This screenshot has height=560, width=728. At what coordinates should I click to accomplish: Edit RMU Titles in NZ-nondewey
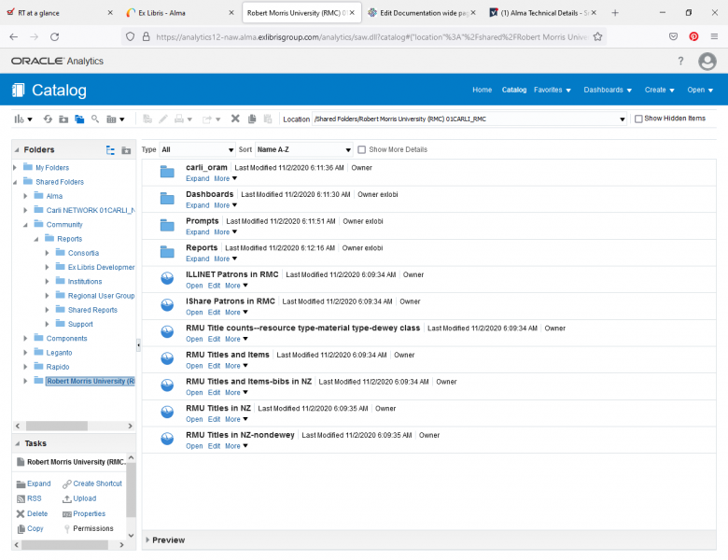point(214,446)
